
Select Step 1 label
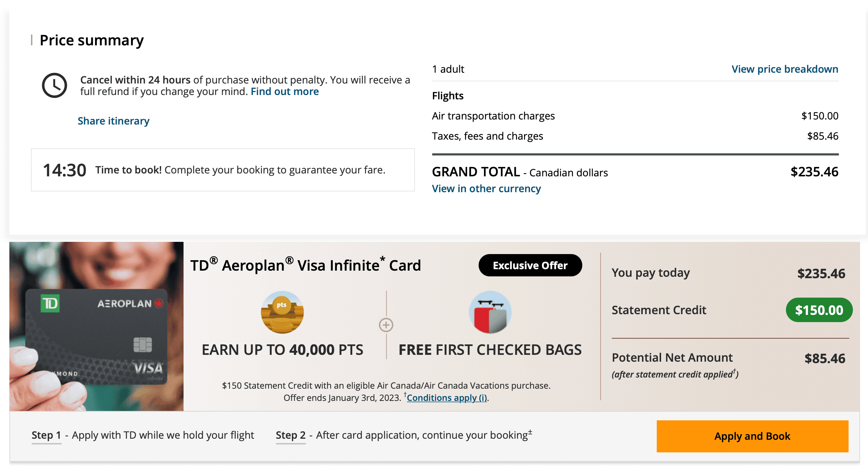[46, 435]
